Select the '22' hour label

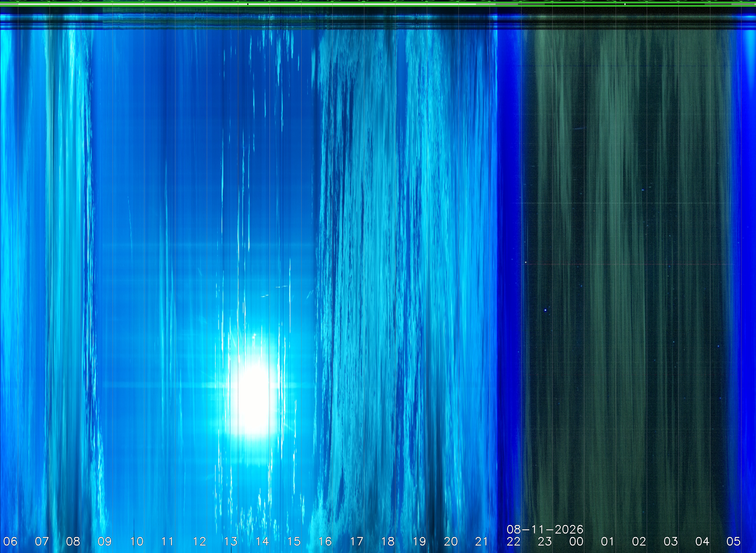click(x=514, y=541)
